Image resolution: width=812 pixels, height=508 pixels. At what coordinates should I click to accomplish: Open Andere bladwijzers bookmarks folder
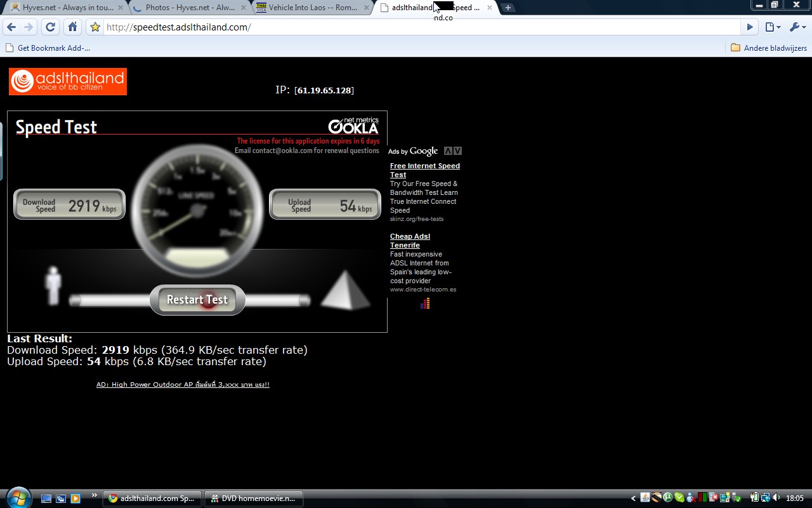(768, 48)
